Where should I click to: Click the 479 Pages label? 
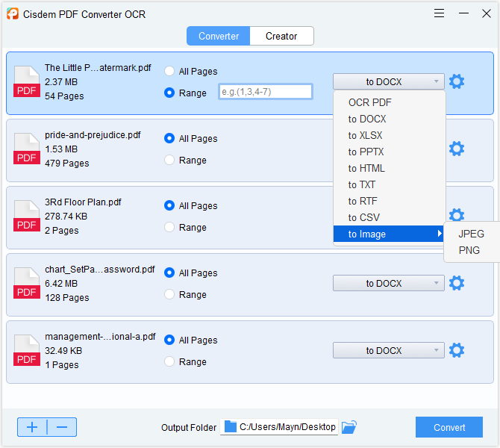(67, 164)
